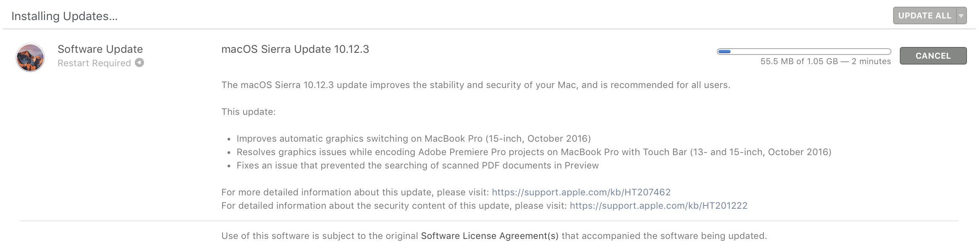This screenshot has height=249, width=980.
Task: Click the download progress bar
Action: point(804,52)
